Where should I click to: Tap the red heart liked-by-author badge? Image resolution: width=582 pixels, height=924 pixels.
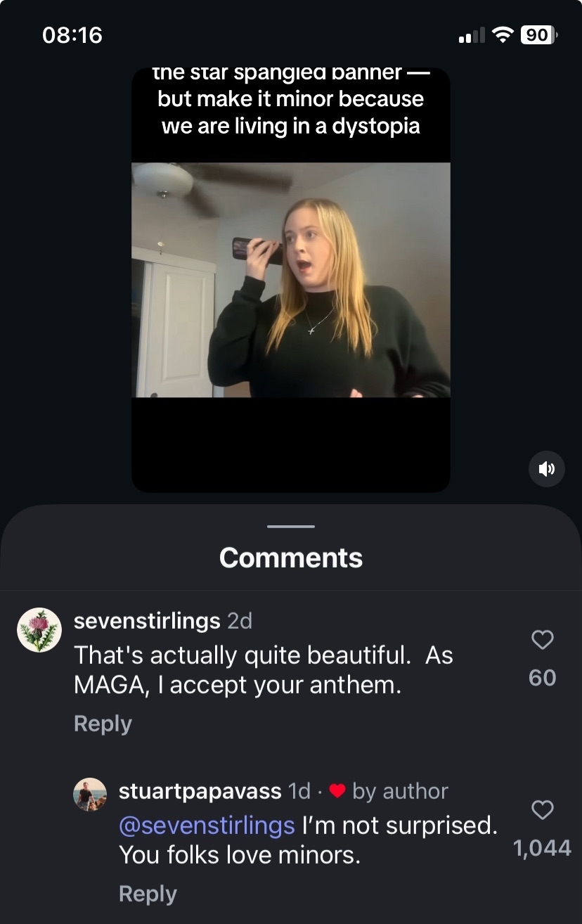tap(337, 791)
